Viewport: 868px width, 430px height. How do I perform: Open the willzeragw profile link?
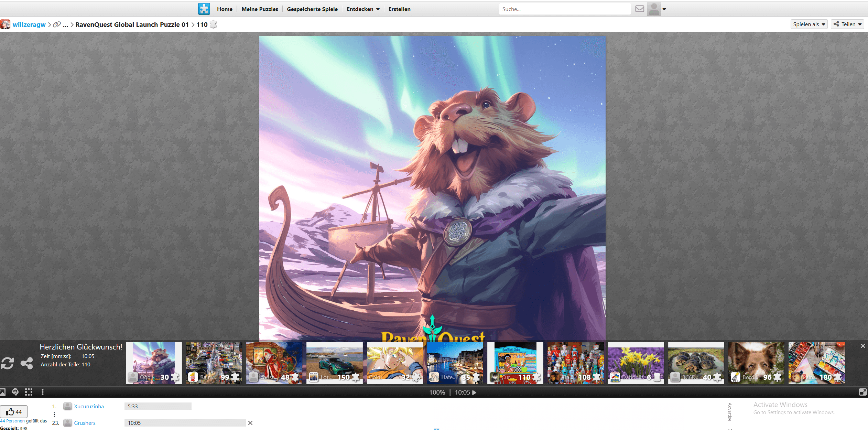(29, 24)
